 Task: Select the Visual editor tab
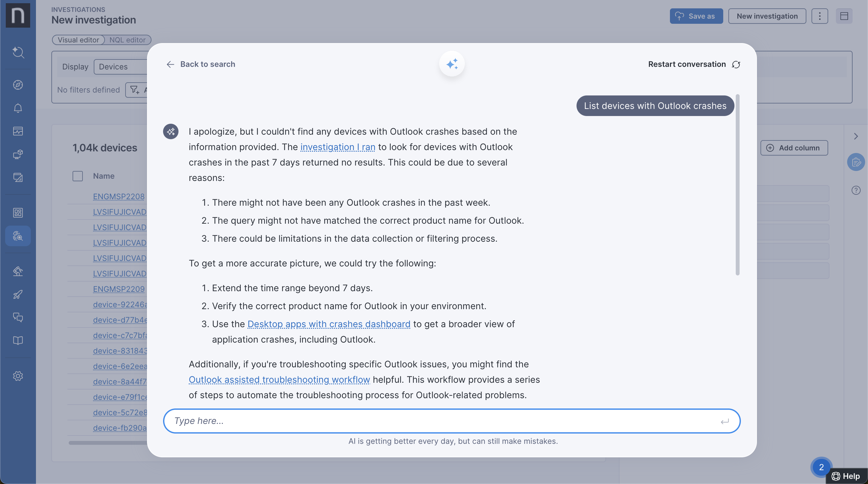(78, 40)
